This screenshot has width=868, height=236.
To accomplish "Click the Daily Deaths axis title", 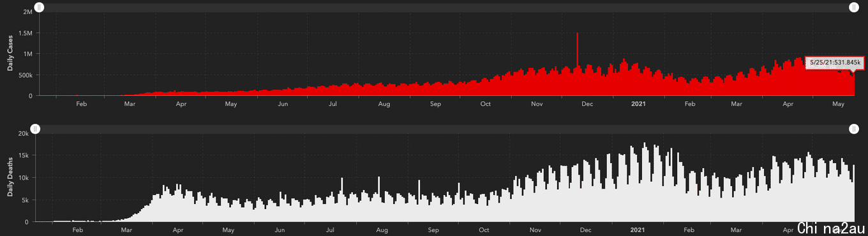I will pyautogui.click(x=10, y=177).
